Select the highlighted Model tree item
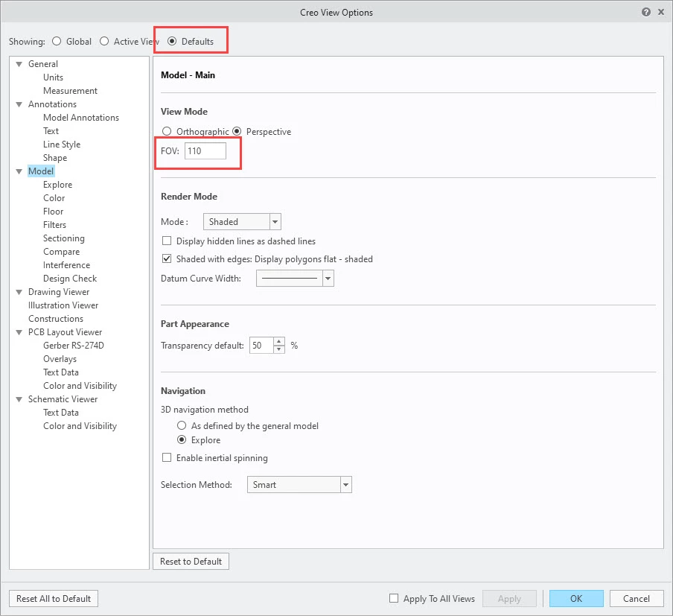 click(41, 171)
